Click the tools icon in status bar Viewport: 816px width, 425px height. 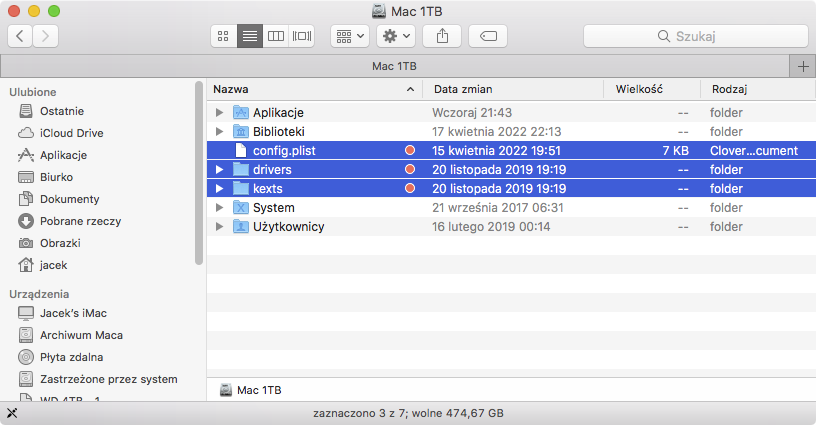pyautogui.click(x=12, y=413)
